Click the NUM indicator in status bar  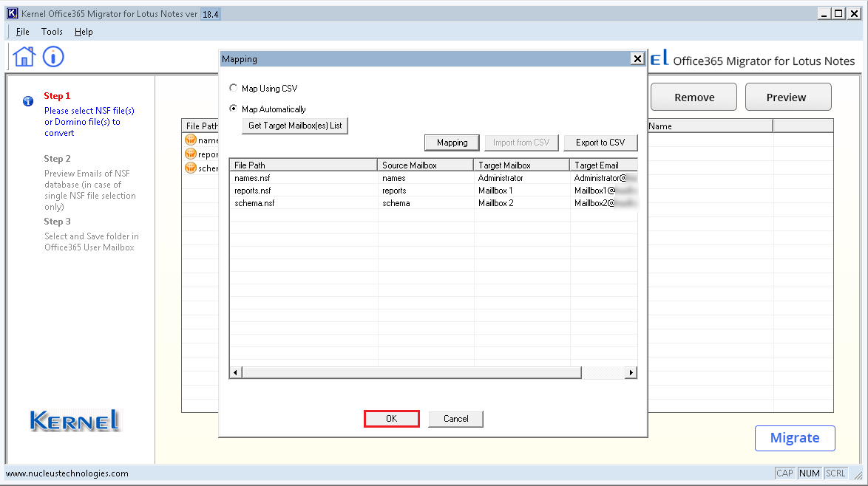tap(810, 473)
